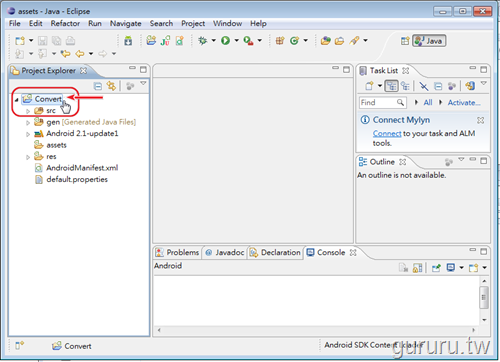Toggle Link with Editor in Project Explorer

111,86
